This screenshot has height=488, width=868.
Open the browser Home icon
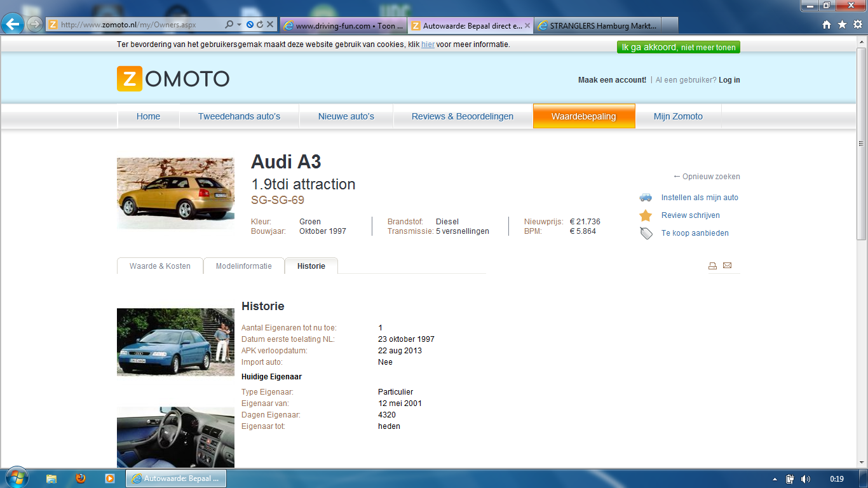tap(827, 25)
